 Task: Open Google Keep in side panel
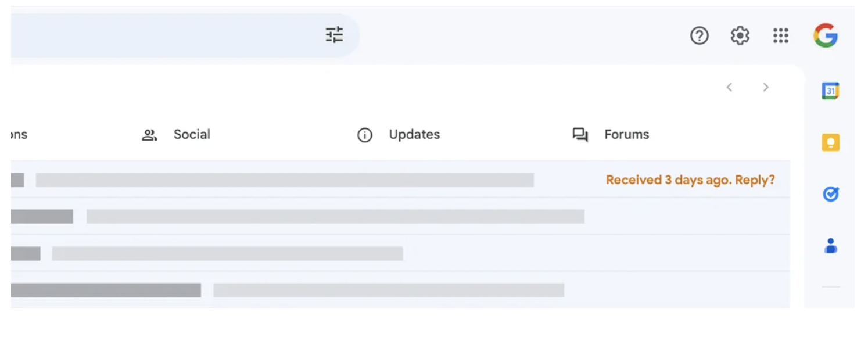(x=831, y=142)
